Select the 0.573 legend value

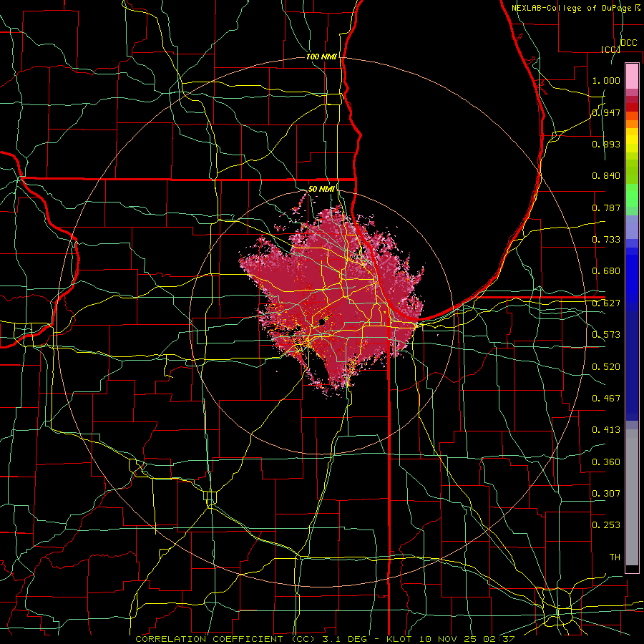[x=606, y=335]
